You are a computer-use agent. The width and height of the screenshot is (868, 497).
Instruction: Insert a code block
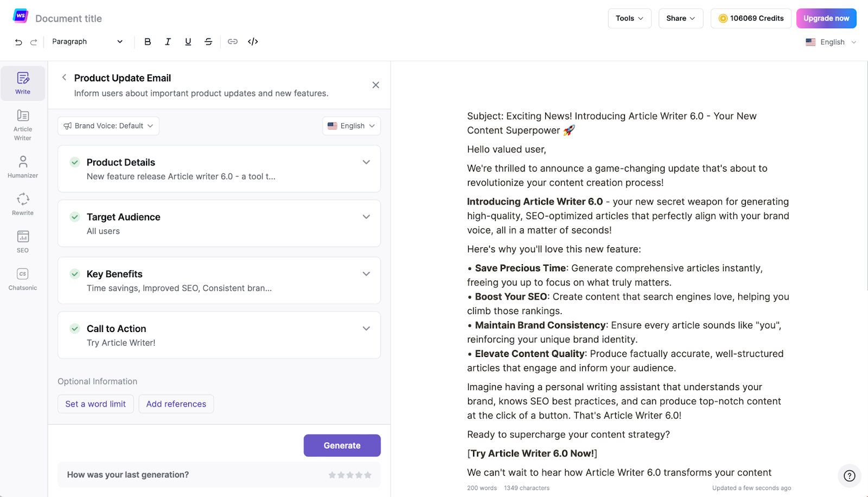[x=253, y=42]
